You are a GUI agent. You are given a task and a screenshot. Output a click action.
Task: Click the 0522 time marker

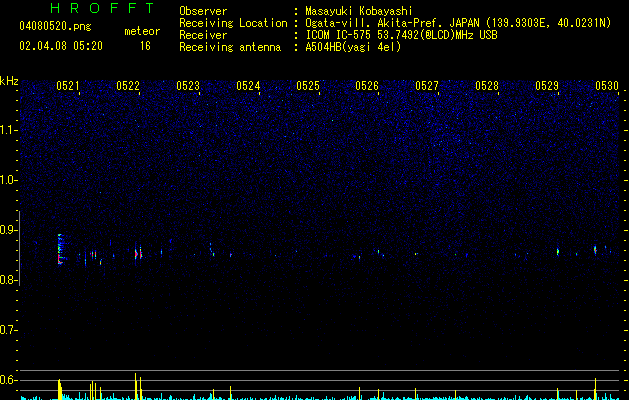[x=128, y=86]
